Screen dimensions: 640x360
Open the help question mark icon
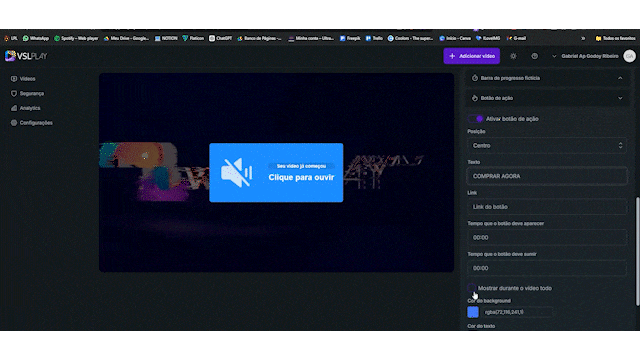pyautogui.click(x=534, y=56)
